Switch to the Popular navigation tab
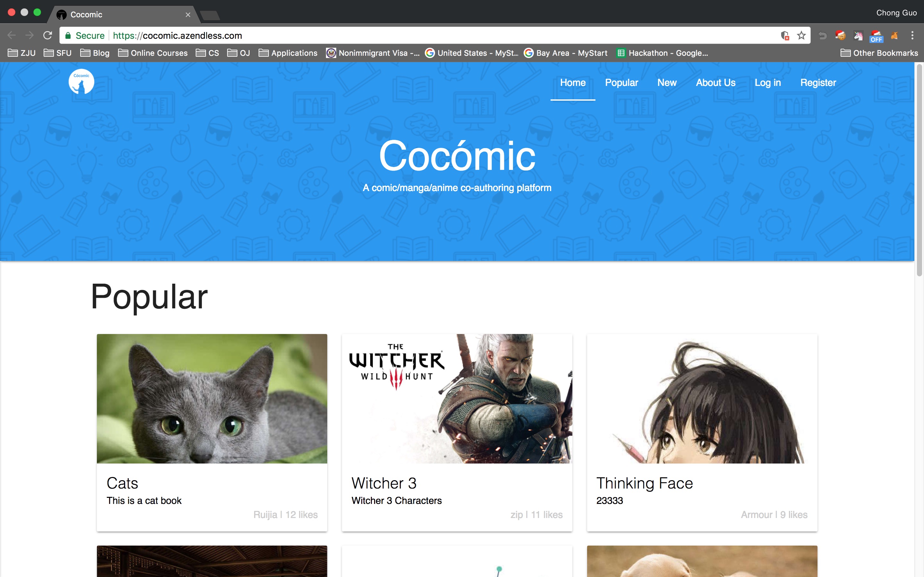 point(621,82)
